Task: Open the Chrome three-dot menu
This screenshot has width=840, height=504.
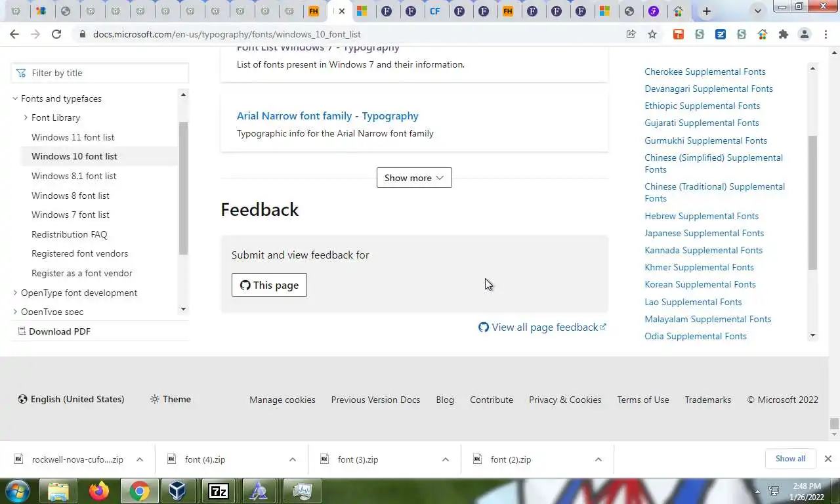Action: (x=826, y=34)
